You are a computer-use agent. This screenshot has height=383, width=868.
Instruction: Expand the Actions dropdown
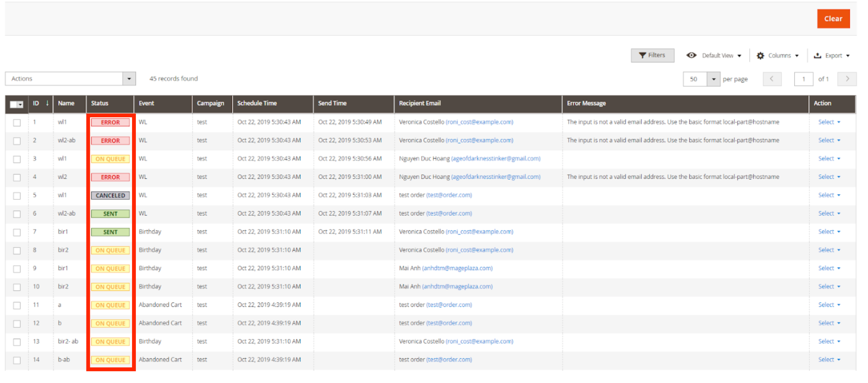tap(129, 79)
